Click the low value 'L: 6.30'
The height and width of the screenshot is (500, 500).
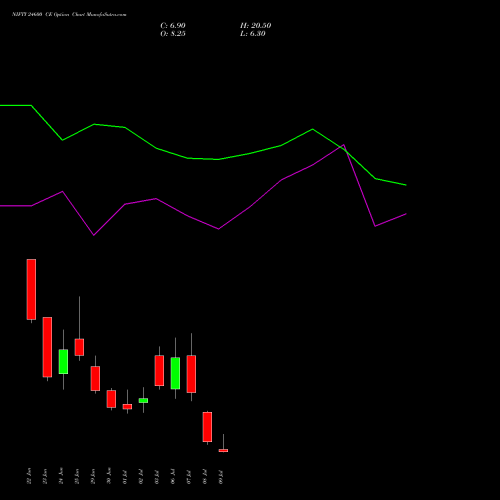pos(253,34)
